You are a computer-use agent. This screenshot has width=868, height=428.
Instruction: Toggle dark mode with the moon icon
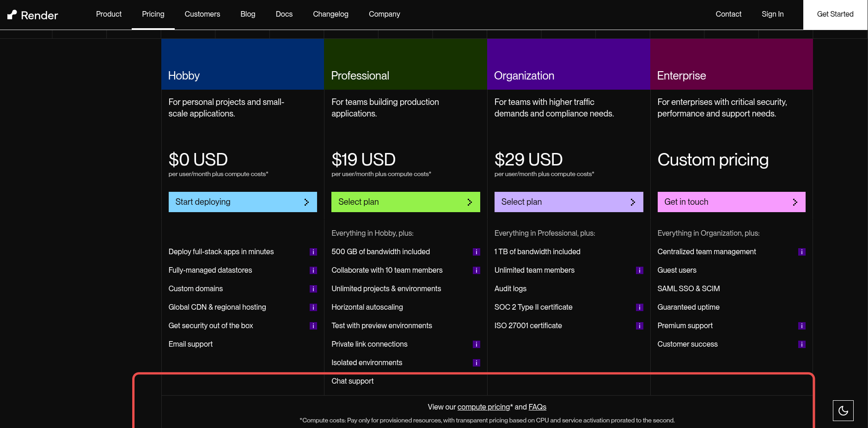coord(843,410)
